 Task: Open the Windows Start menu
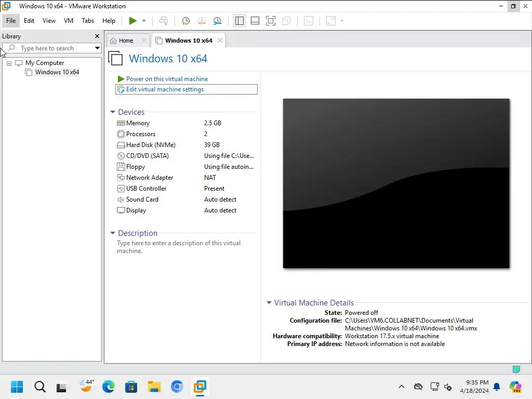tap(17, 387)
